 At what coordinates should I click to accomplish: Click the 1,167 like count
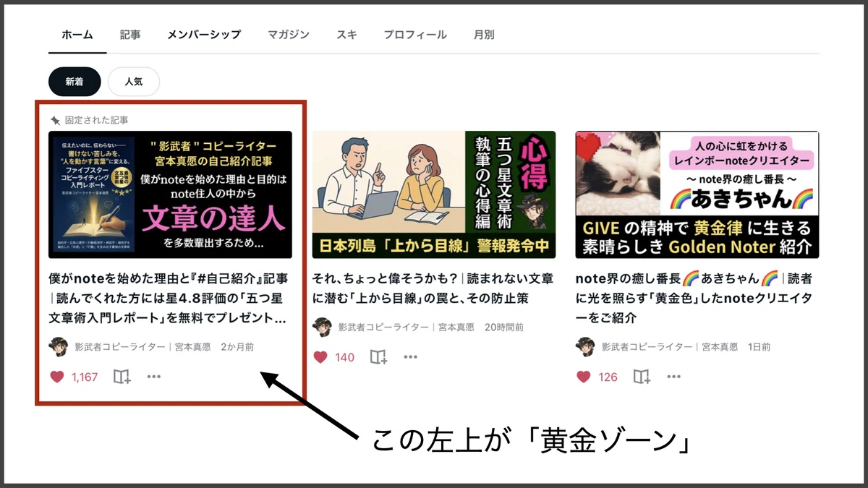point(85,377)
